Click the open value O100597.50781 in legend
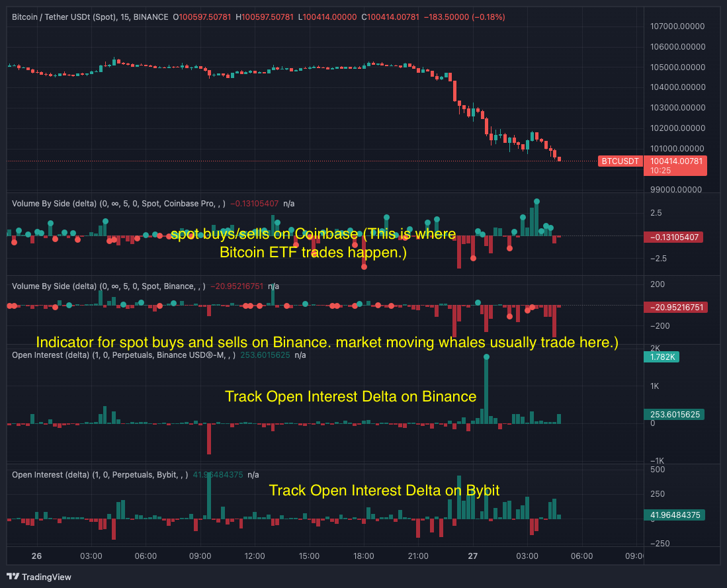This screenshot has width=727, height=588. tap(202, 17)
